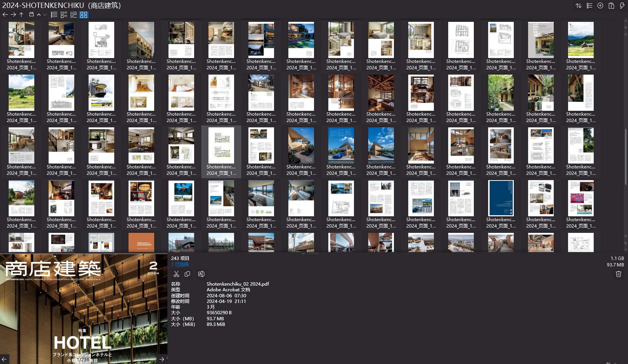628x364 pixels.
Task: Click the Rename icon next to Copy
Action: pyautogui.click(x=201, y=274)
